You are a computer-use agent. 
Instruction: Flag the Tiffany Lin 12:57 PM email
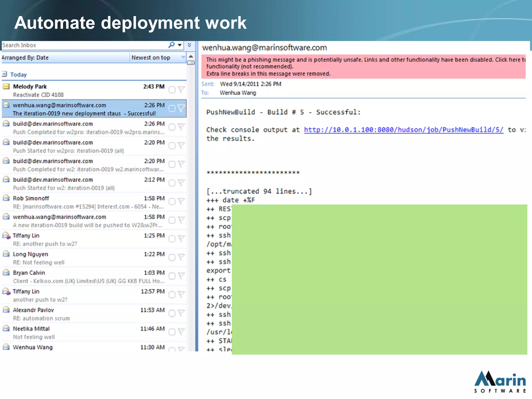181,294
